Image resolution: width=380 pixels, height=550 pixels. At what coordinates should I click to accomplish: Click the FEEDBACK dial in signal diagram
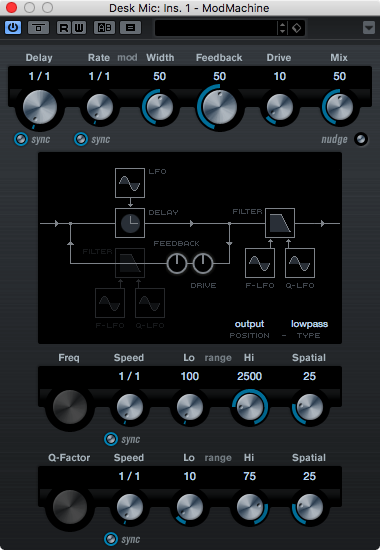176,263
